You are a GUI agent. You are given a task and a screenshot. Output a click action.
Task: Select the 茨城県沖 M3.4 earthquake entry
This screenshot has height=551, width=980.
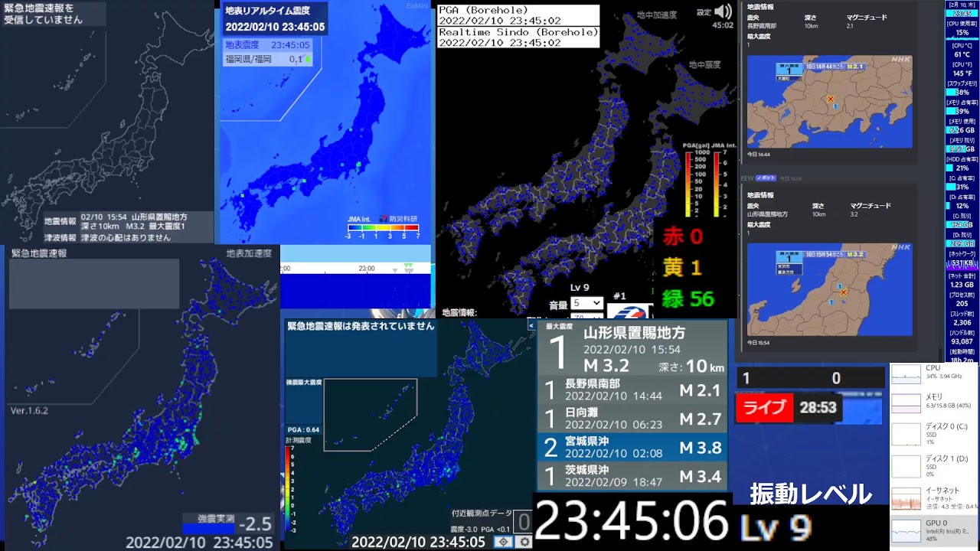click(632, 476)
